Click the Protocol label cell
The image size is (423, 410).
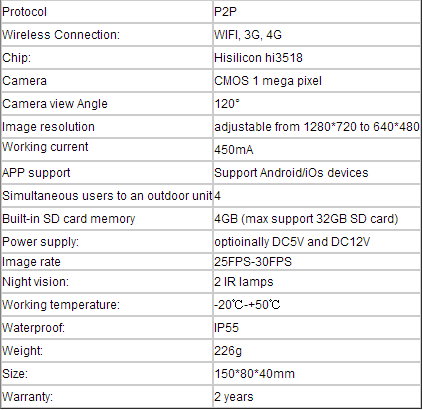click(x=107, y=12)
